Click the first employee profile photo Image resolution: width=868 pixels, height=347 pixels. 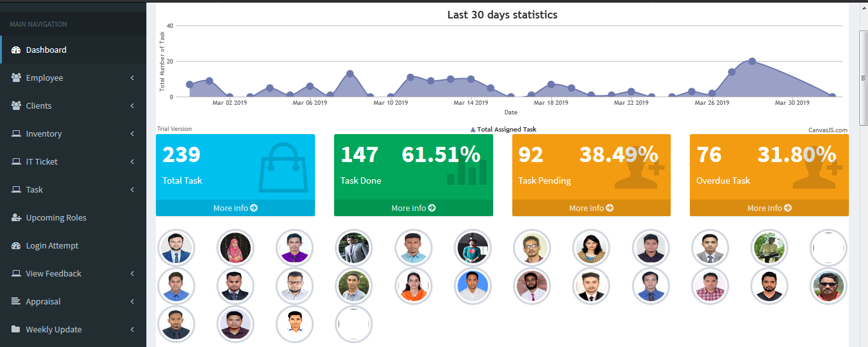coord(176,248)
